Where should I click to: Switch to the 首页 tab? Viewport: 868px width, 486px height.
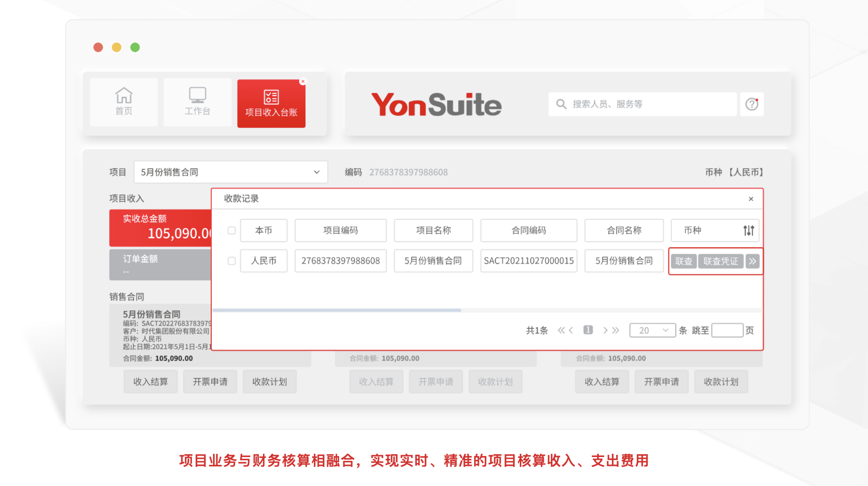(x=124, y=102)
